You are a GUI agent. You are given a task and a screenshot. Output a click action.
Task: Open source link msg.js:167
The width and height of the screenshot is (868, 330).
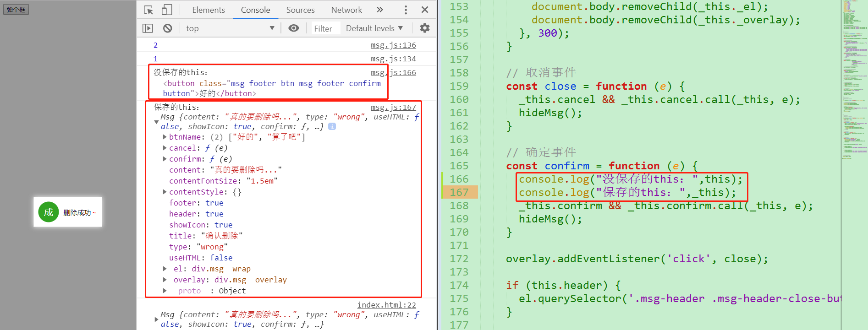click(393, 107)
